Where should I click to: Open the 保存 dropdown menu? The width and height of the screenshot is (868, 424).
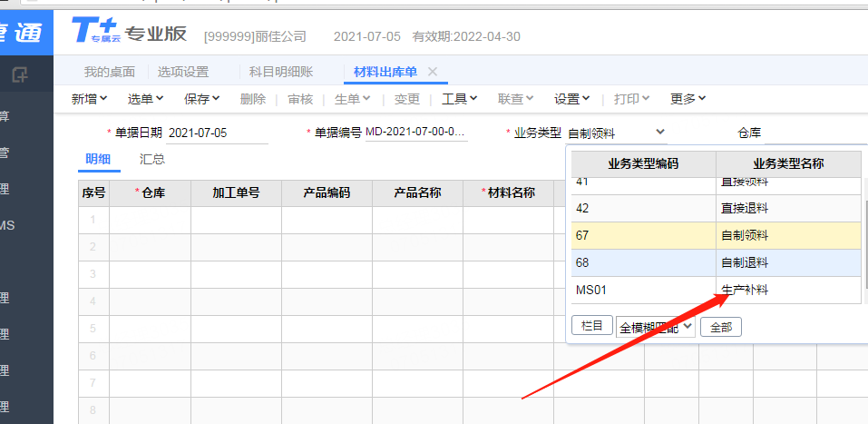[x=202, y=99]
